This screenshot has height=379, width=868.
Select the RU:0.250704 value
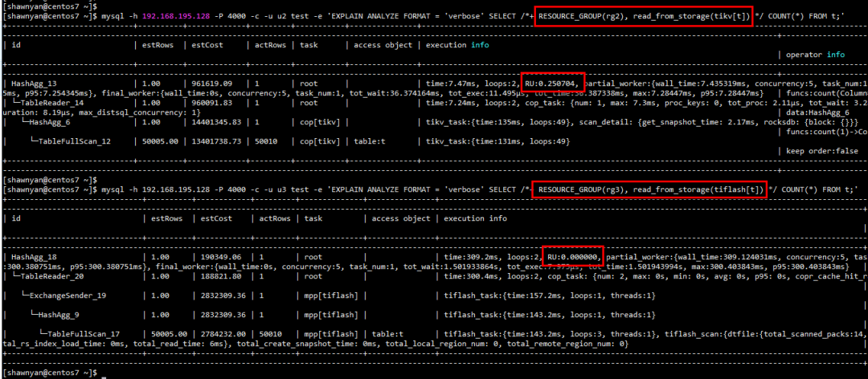click(x=550, y=83)
